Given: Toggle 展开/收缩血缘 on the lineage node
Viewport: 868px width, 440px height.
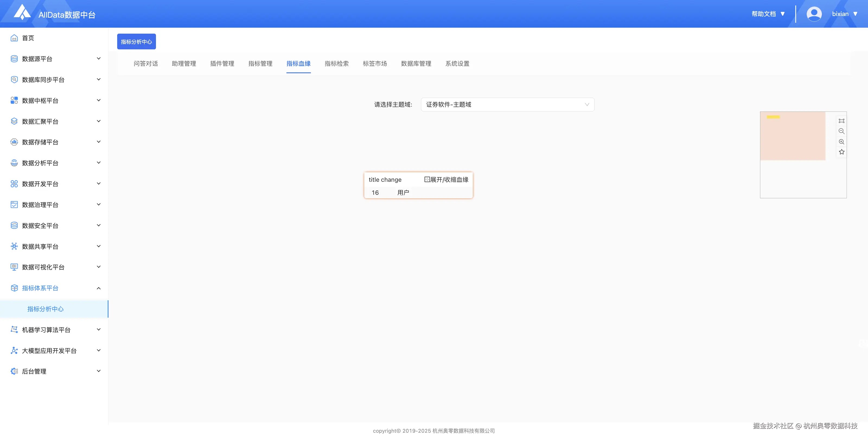Looking at the screenshot, I should pos(446,180).
